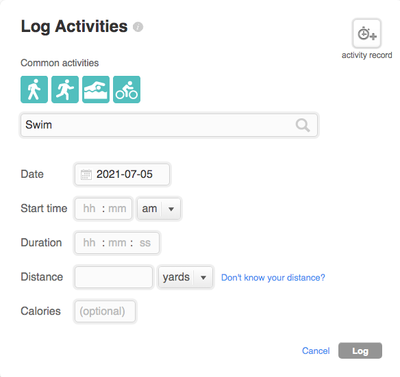
Task: Expand the yards distance unit dropdown
Action: pos(185,277)
